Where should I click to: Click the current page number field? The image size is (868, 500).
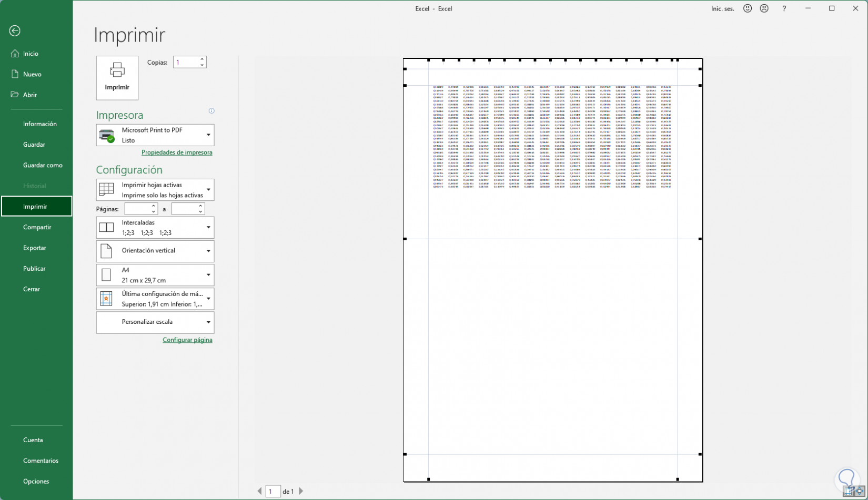tap(272, 492)
